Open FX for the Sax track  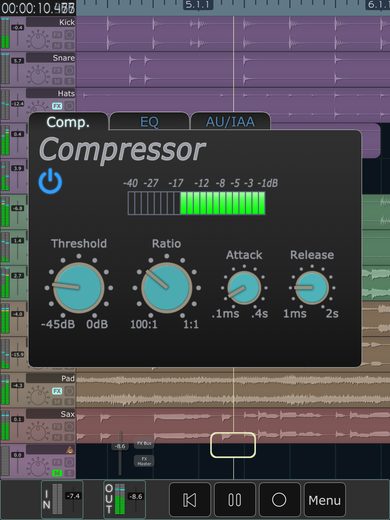57,427
